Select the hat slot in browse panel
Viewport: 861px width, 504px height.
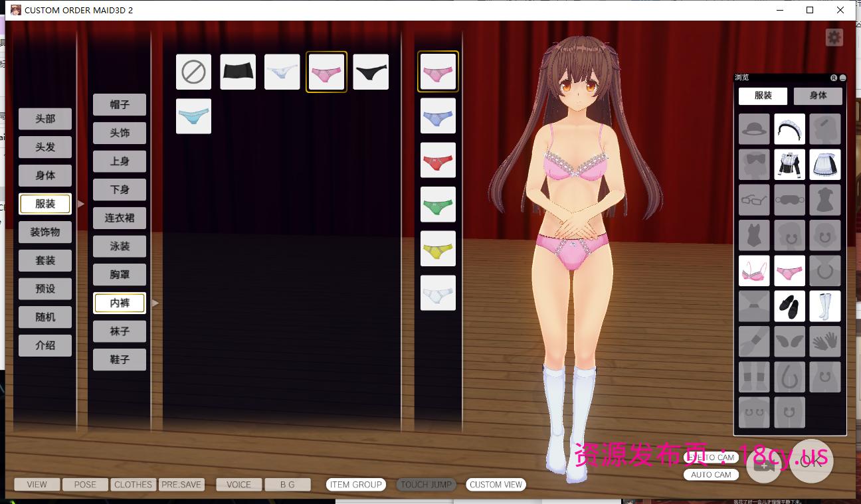(754, 129)
